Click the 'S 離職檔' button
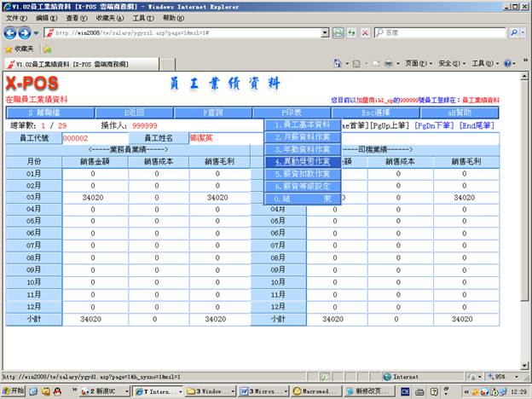532x399 pixels. click(48, 112)
